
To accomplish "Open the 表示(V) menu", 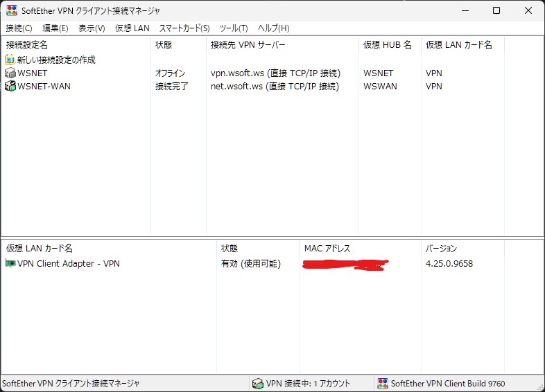I will click(92, 28).
